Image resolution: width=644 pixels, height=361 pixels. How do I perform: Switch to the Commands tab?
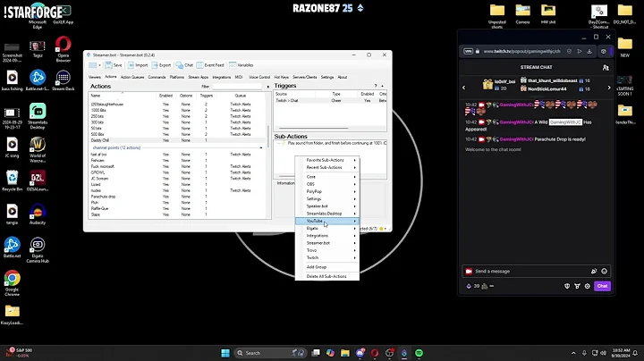click(x=157, y=77)
